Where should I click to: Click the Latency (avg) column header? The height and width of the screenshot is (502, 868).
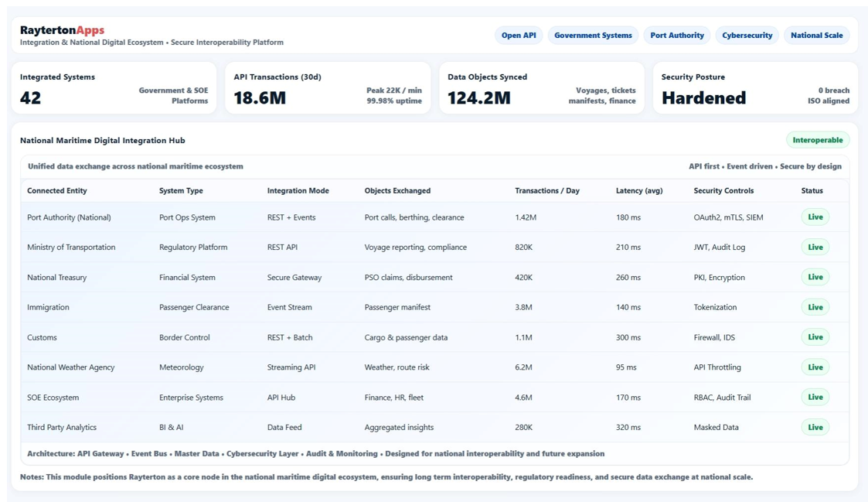(638, 191)
